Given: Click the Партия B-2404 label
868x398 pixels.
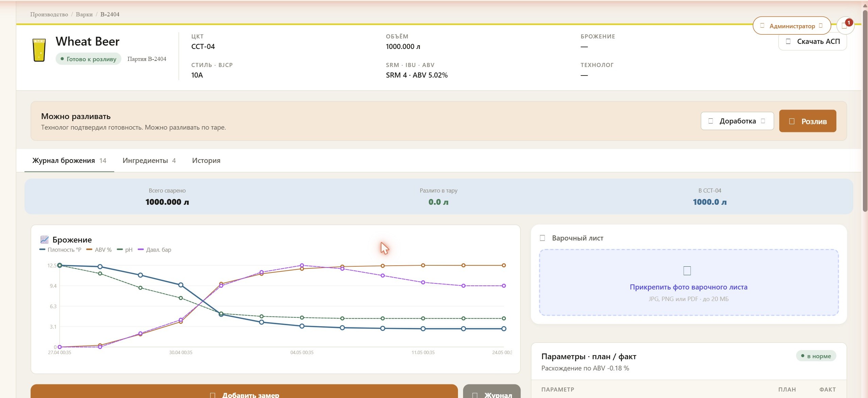Looking at the screenshot, I should (x=147, y=59).
